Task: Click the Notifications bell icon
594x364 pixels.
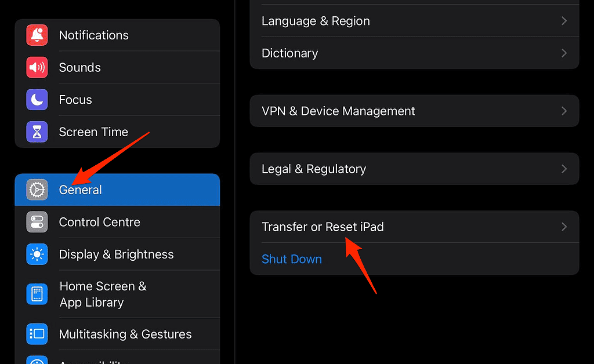Action: tap(37, 35)
